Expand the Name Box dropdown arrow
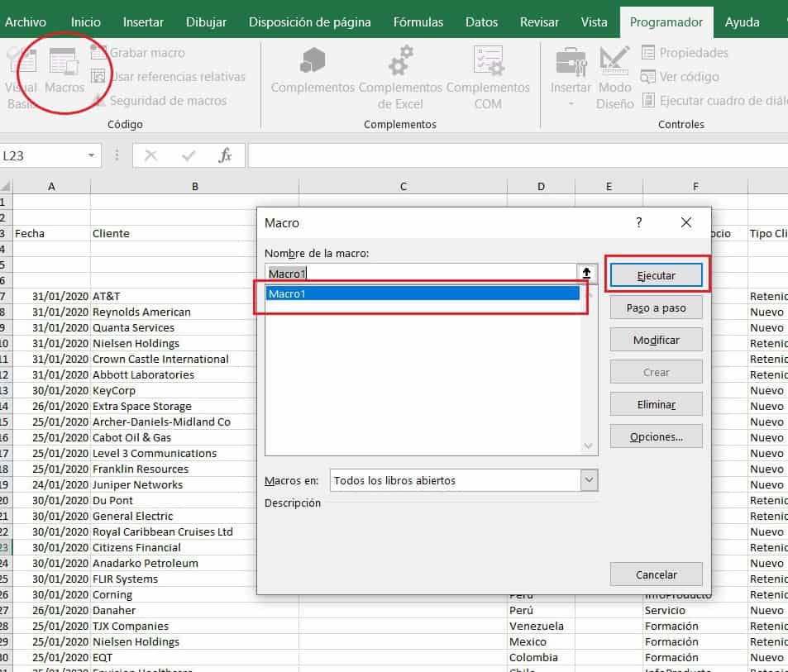788x672 pixels. coord(92,155)
